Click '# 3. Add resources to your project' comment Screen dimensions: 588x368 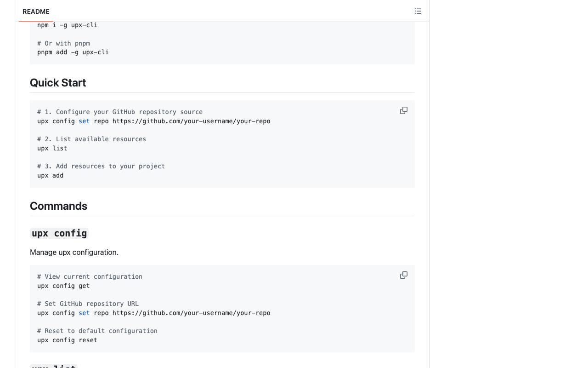coord(101,166)
